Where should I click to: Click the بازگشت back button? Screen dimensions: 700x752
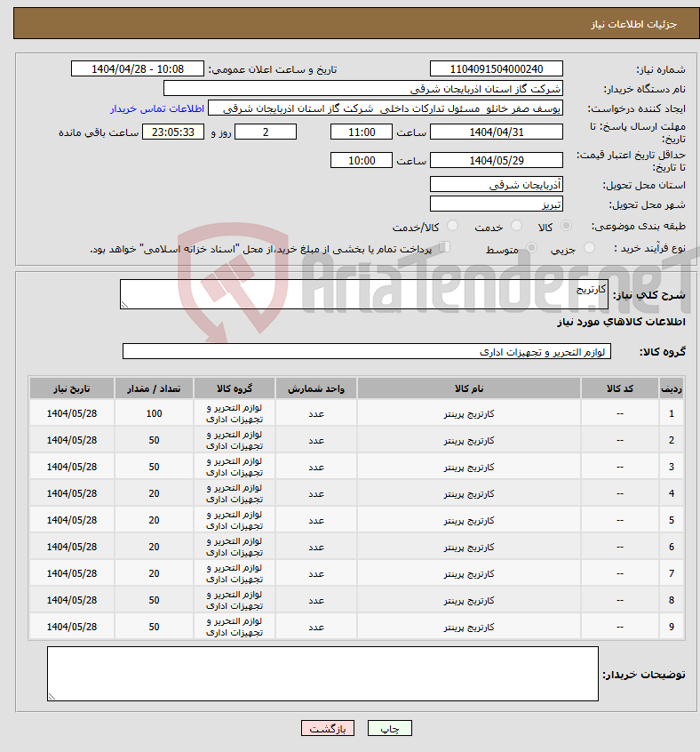pyautogui.click(x=328, y=729)
